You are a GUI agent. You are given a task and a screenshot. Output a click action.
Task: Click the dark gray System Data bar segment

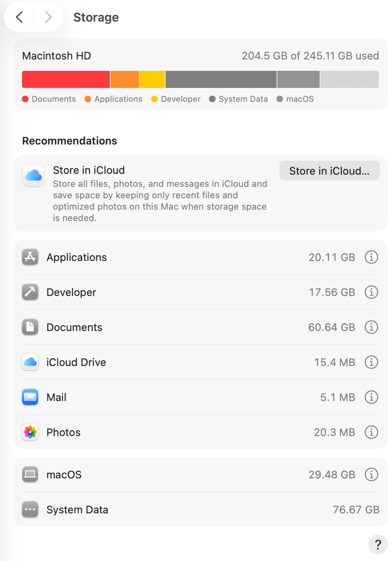pos(221,79)
